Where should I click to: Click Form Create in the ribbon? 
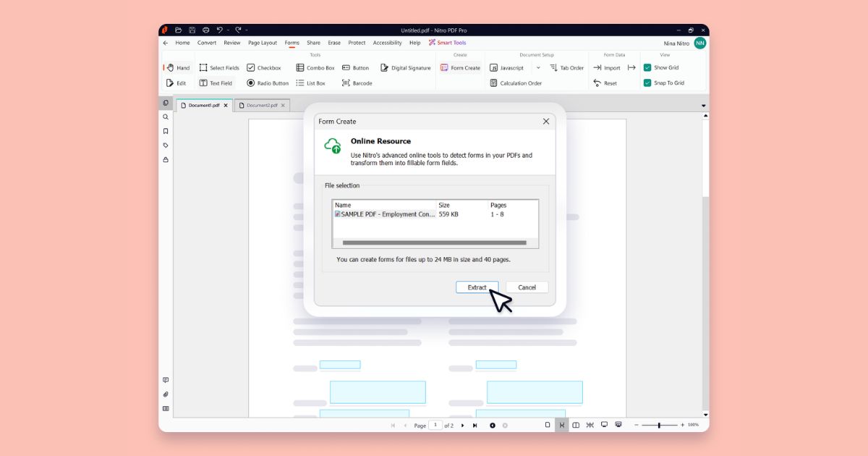(460, 68)
